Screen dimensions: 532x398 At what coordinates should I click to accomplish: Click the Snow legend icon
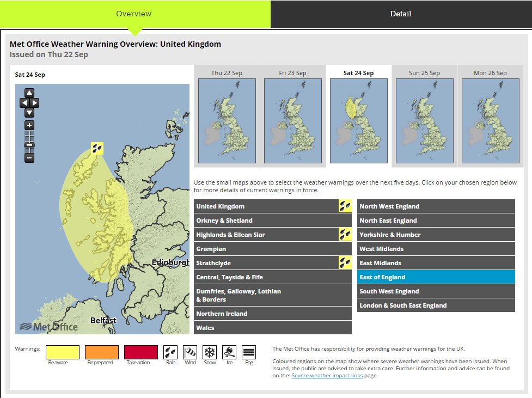coord(210,352)
